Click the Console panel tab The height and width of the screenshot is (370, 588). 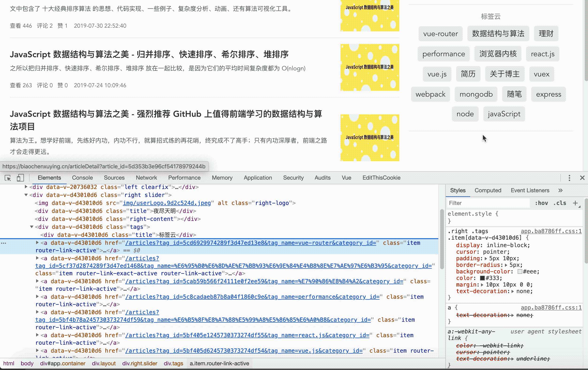[82, 178]
